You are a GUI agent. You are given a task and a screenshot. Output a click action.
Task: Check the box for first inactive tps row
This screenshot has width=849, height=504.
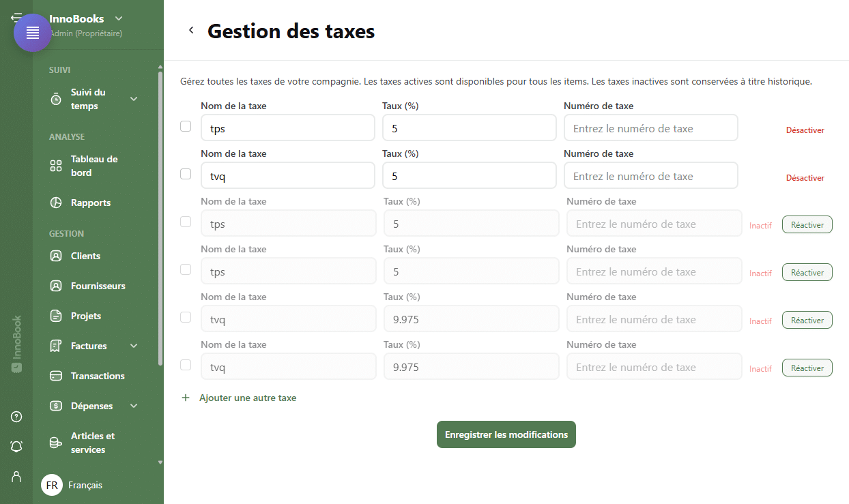pos(186,222)
